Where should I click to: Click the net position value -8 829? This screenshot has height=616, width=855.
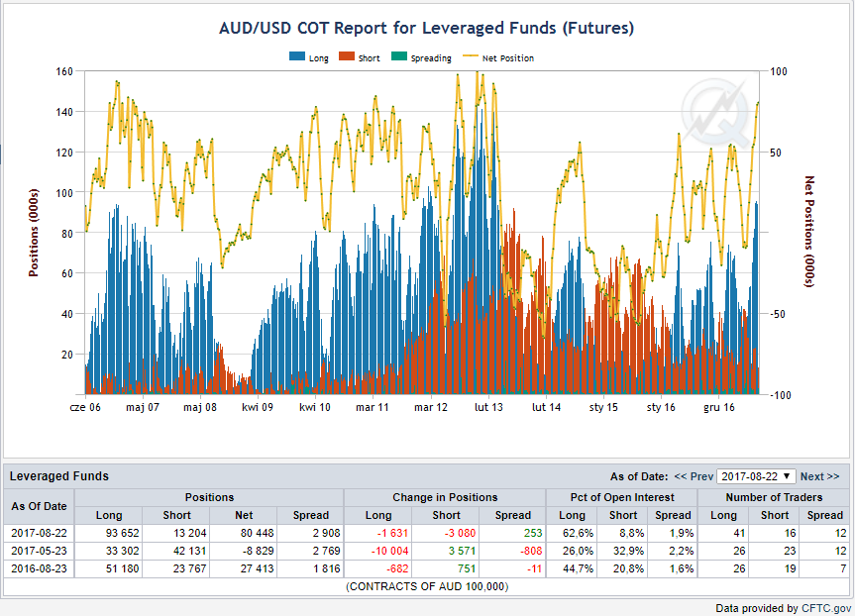(x=258, y=551)
